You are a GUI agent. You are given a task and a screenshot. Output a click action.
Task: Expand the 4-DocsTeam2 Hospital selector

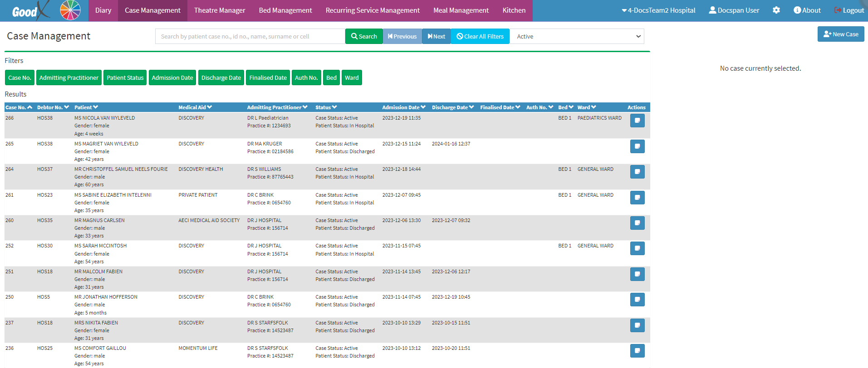[x=658, y=10]
